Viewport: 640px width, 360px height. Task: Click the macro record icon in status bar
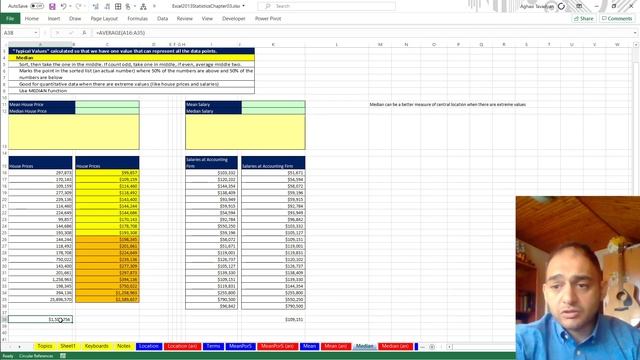[63, 356]
